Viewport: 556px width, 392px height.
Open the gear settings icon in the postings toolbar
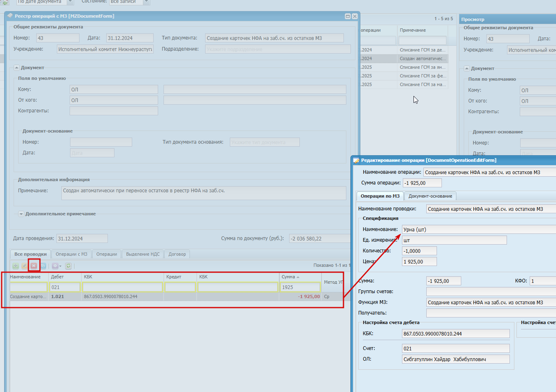[x=55, y=266]
